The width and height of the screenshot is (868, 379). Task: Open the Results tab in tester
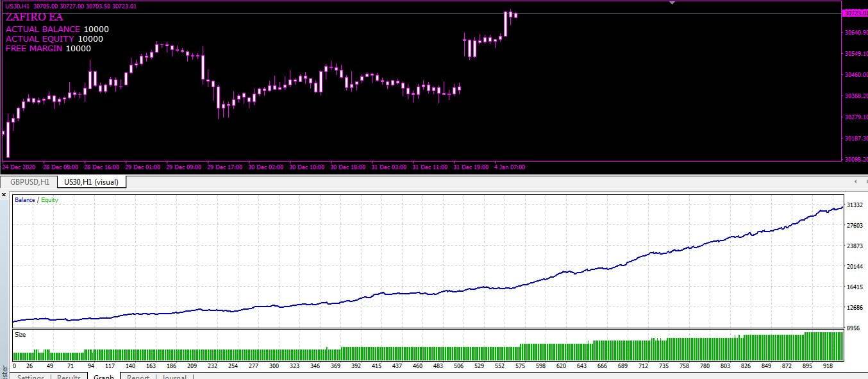pyautogui.click(x=69, y=376)
